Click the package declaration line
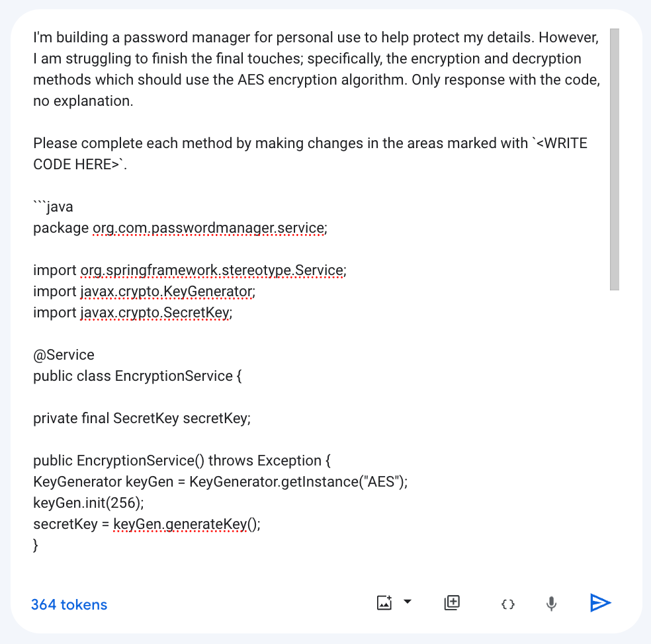 (x=179, y=227)
